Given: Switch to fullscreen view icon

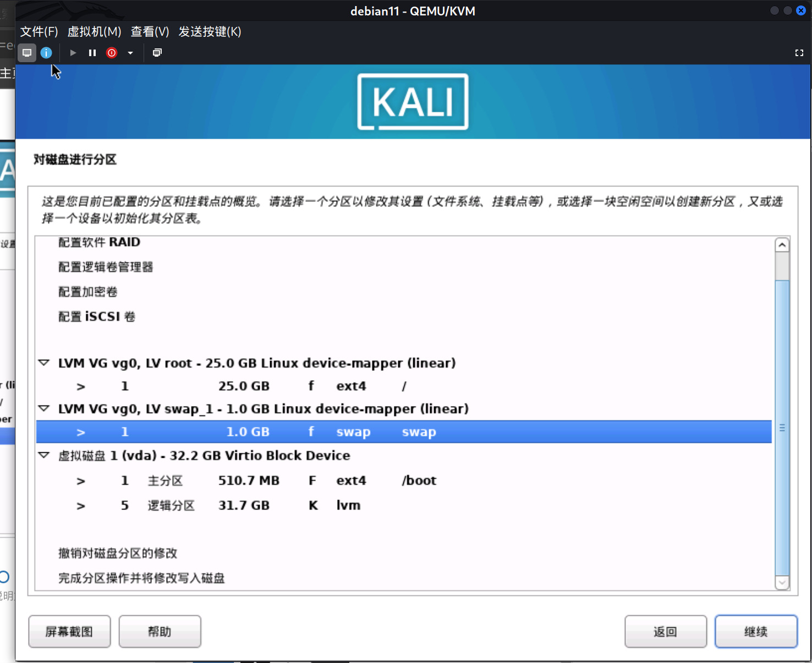Looking at the screenshot, I should 799,53.
